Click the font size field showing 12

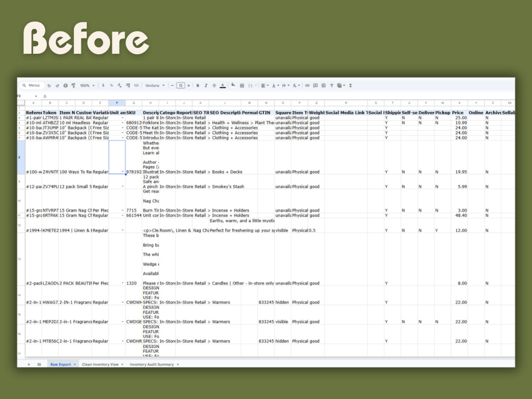pyautogui.click(x=180, y=86)
